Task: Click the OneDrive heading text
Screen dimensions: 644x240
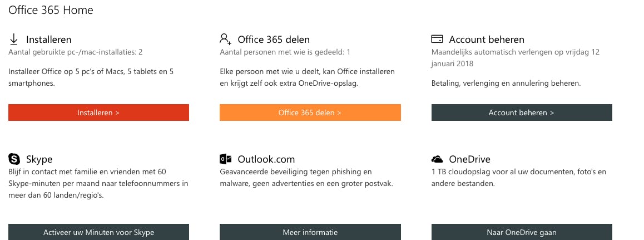Action: tap(469, 160)
